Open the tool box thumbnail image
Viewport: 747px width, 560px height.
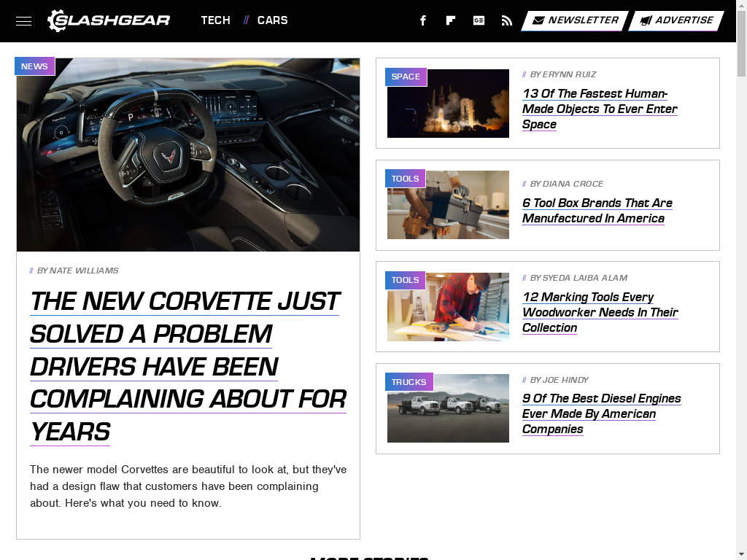point(448,205)
